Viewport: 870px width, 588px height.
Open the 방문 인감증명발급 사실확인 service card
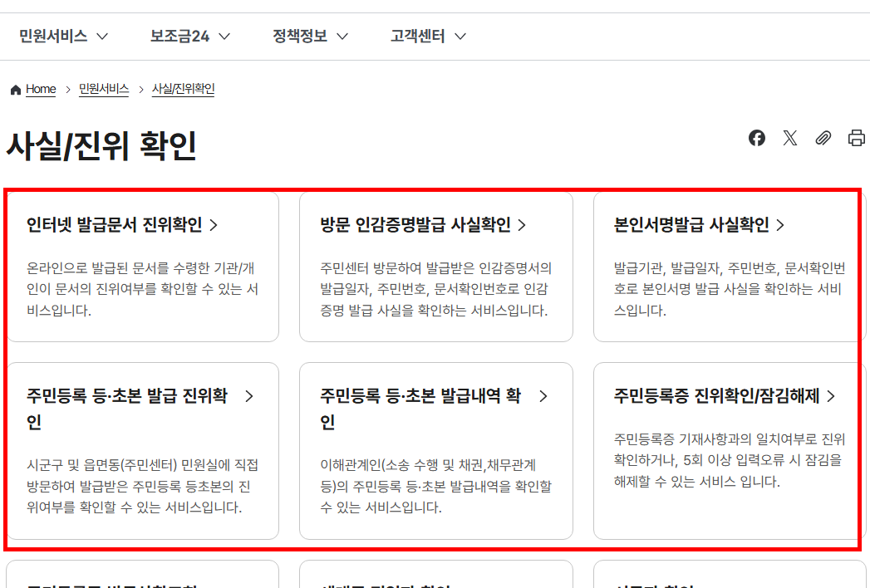(x=435, y=266)
